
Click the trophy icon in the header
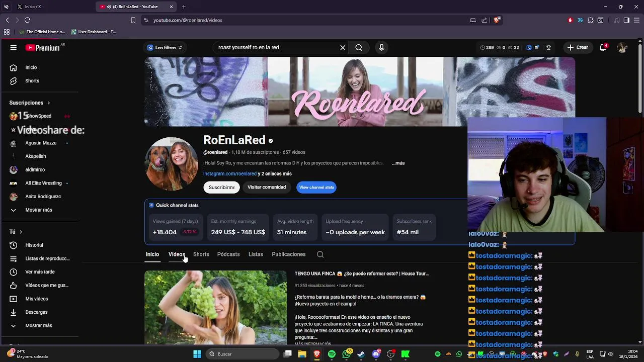click(x=548, y=48)
